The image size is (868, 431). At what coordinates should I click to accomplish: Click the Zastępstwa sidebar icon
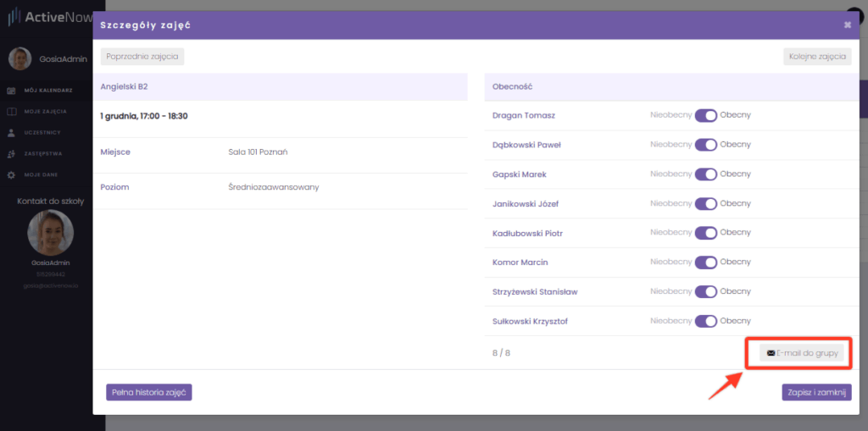[11, 154]
